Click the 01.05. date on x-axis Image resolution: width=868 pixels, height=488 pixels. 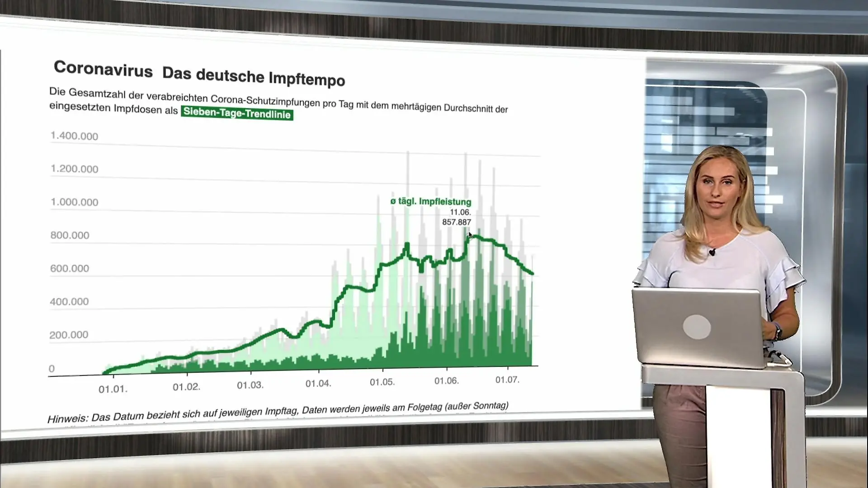(382, 382)
